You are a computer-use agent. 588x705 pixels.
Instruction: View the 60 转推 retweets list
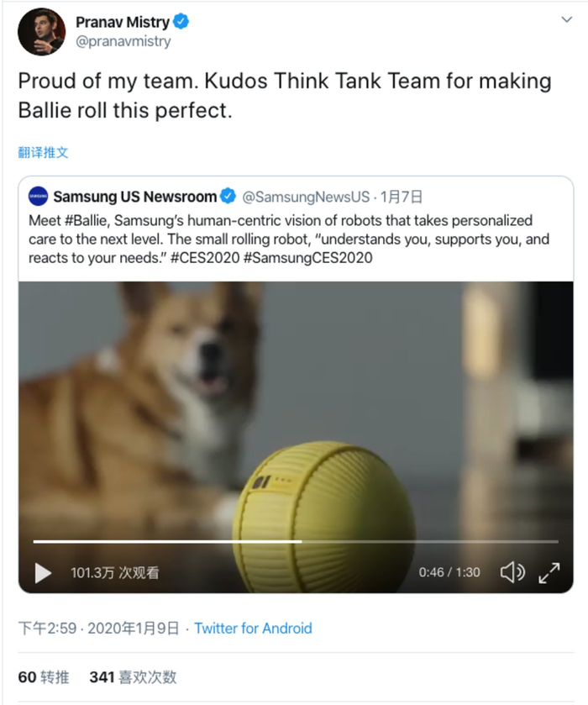(x=44, y=677)
